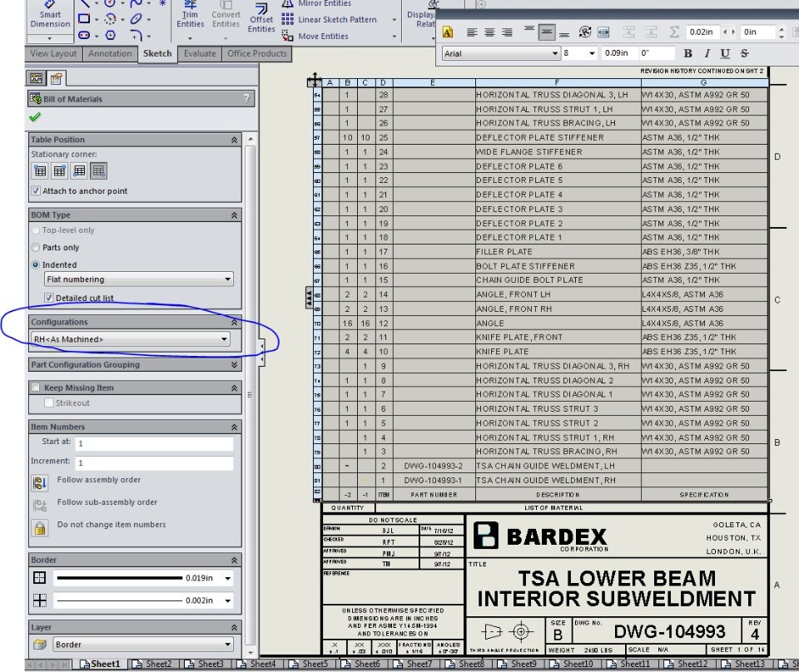Screen dimensions: 799x672
Task: Toggle the Detailed cut list checkbox
Action: point(49,298)
